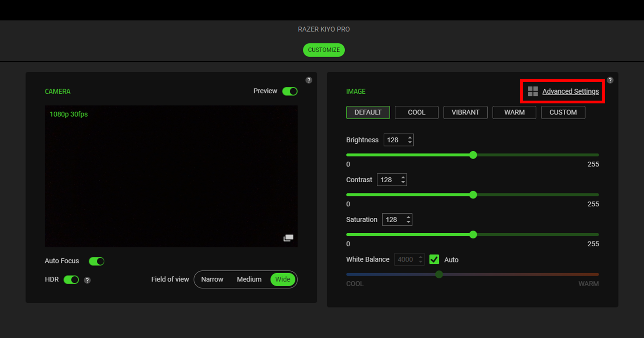This screenshot has height=338, width=644.
Task: Click the help icon on the Camera panel
Action: [x=309, y=80]
